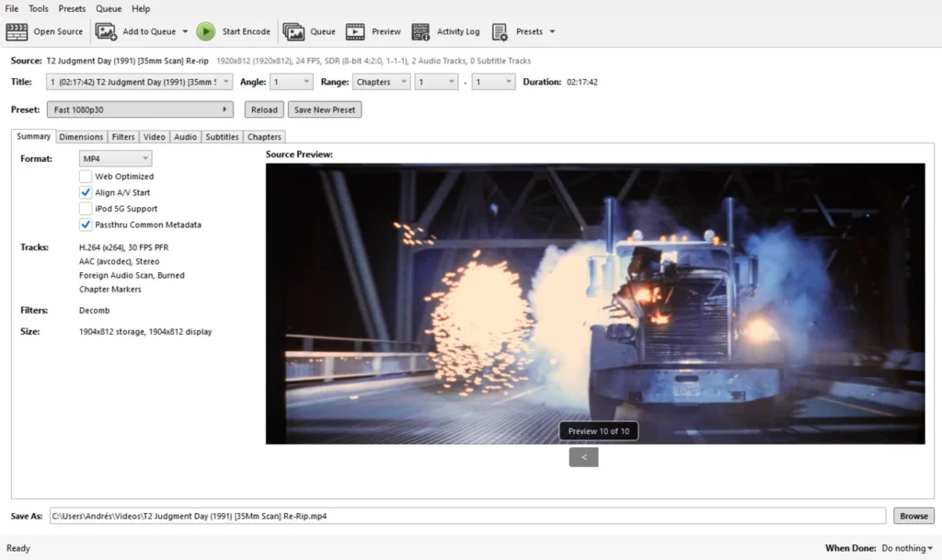The image size is (942, 560).
Task: Expand the toolbar Presets dropdown arrow
Action: pyautogui.click(x=552, y=32)
